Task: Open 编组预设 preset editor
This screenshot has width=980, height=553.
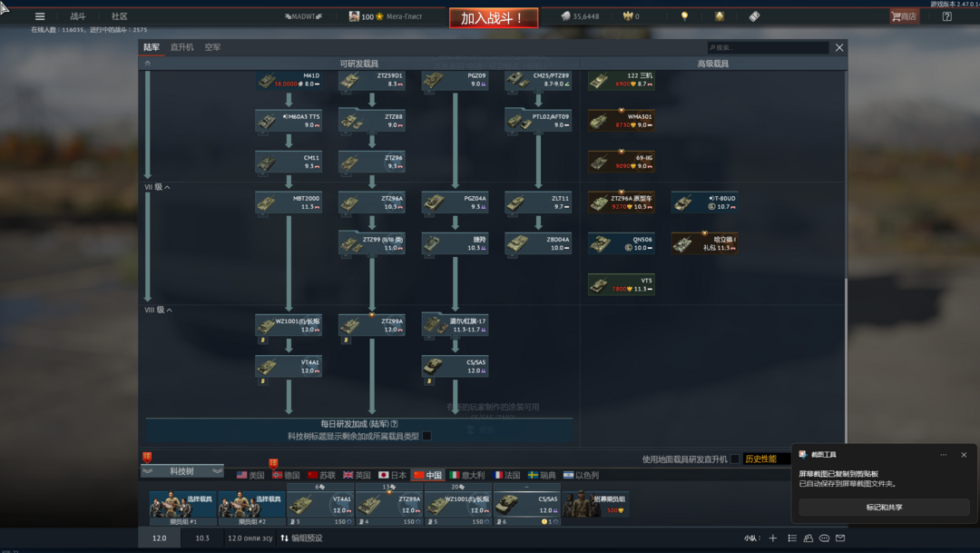Action: (x=301, y=538)
